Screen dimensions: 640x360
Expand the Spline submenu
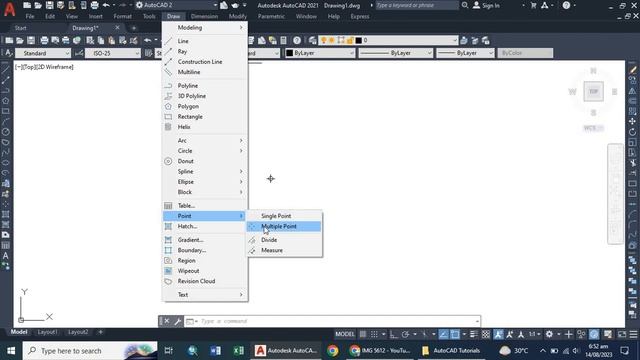(205, 171)
